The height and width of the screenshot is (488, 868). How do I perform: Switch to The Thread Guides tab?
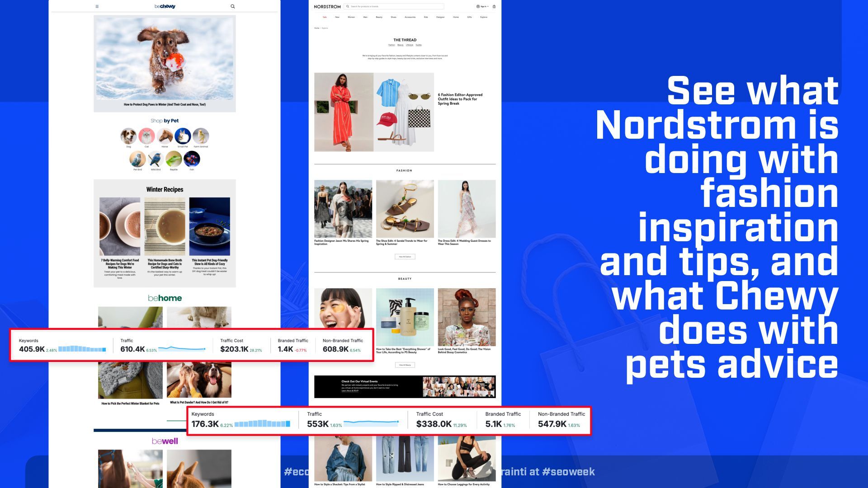point(419,45)
